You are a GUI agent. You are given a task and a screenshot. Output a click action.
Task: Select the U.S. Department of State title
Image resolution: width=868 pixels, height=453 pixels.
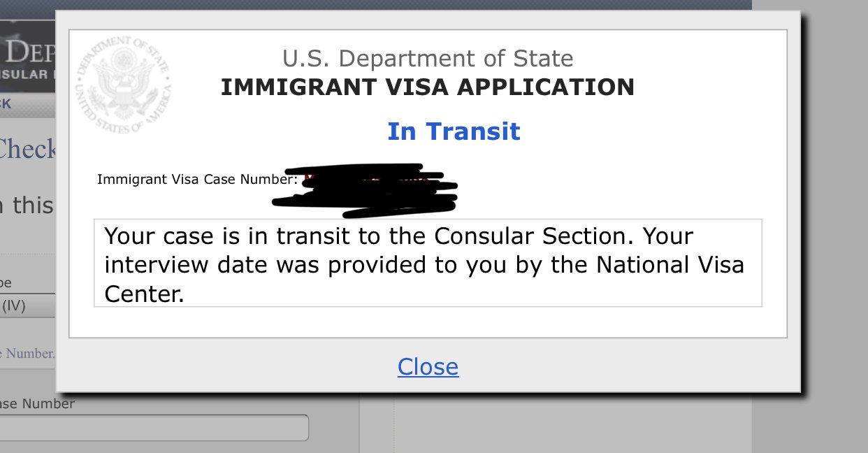[428, 58]
